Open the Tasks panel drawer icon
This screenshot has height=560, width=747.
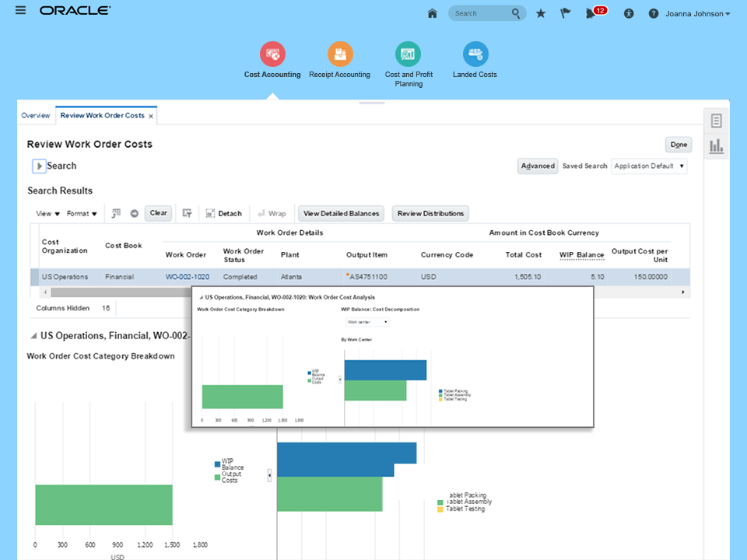coord(716,121)
